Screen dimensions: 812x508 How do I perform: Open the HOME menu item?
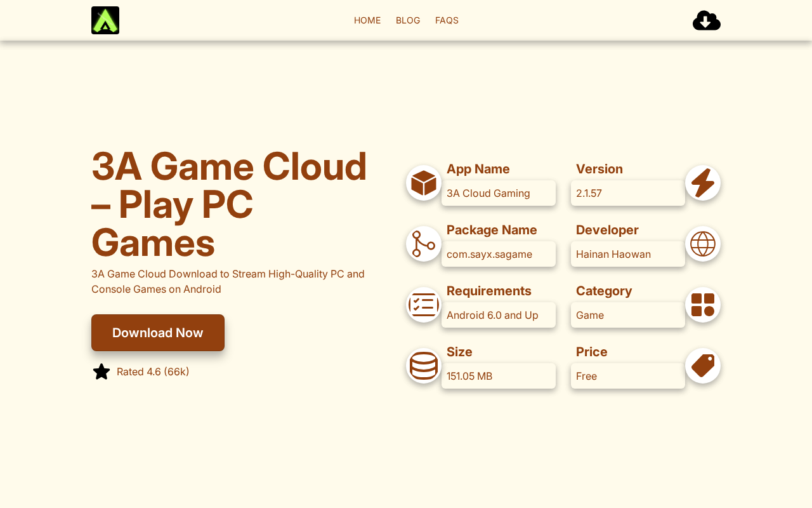[x=367, y=20]
